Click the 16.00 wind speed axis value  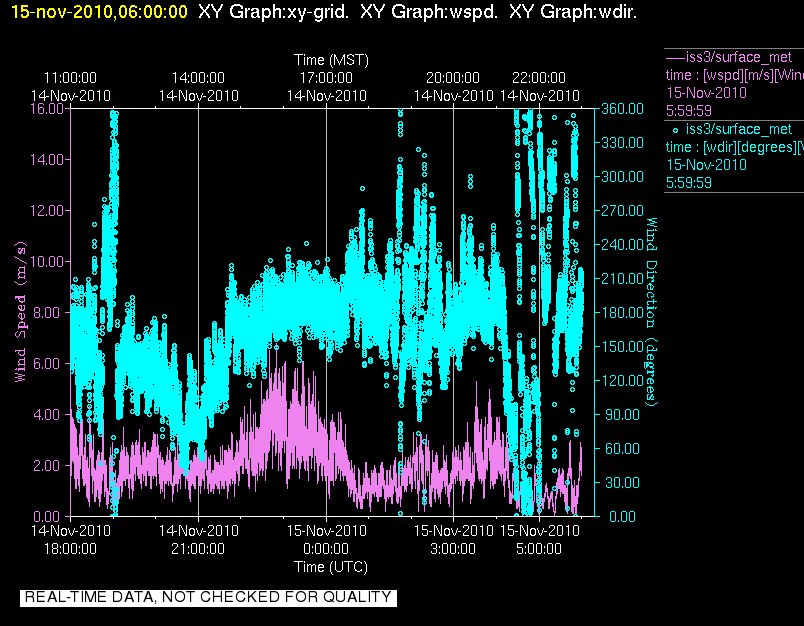(x=47, y=109)
